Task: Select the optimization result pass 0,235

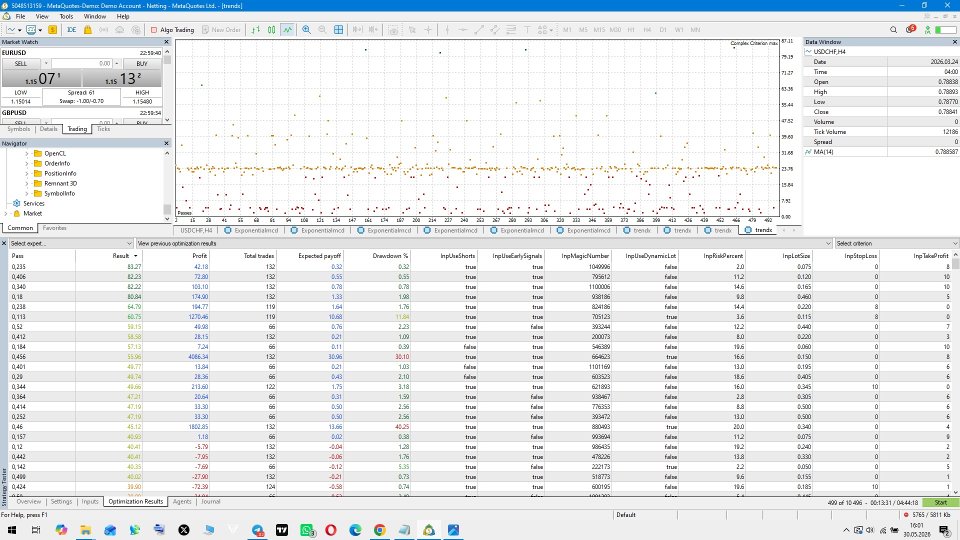Action: coord(481,266)
